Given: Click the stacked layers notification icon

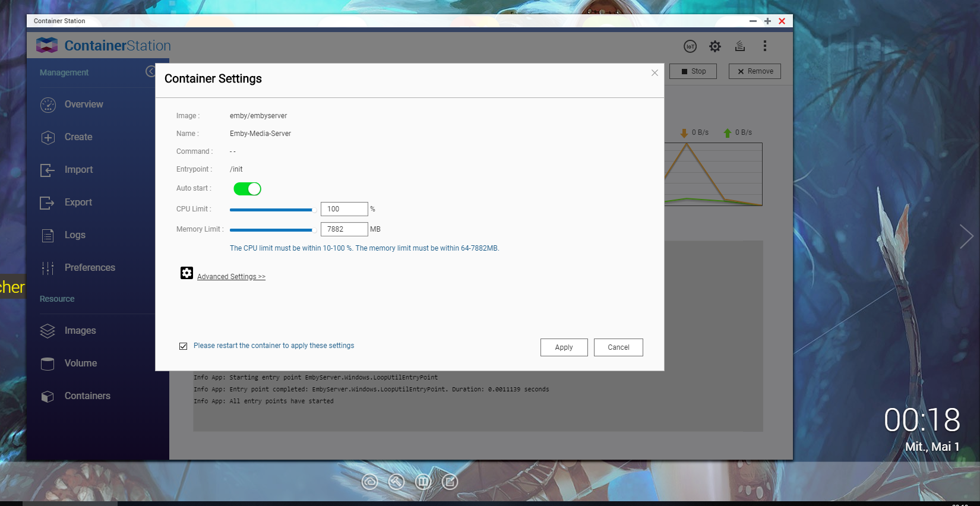Looking at the screenshot, I should click(740, 46).
